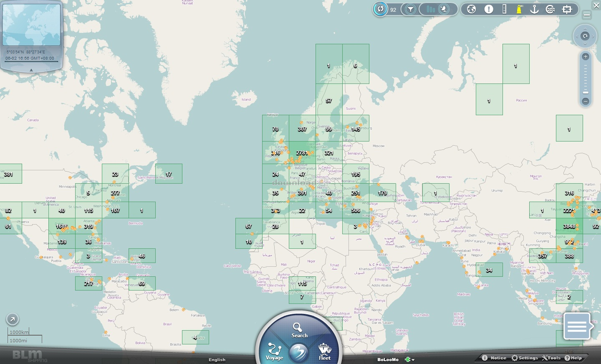This screenshot has height=364, width=601.
Task: Click the satellite dish icon
Action: [x=444, y=9]
